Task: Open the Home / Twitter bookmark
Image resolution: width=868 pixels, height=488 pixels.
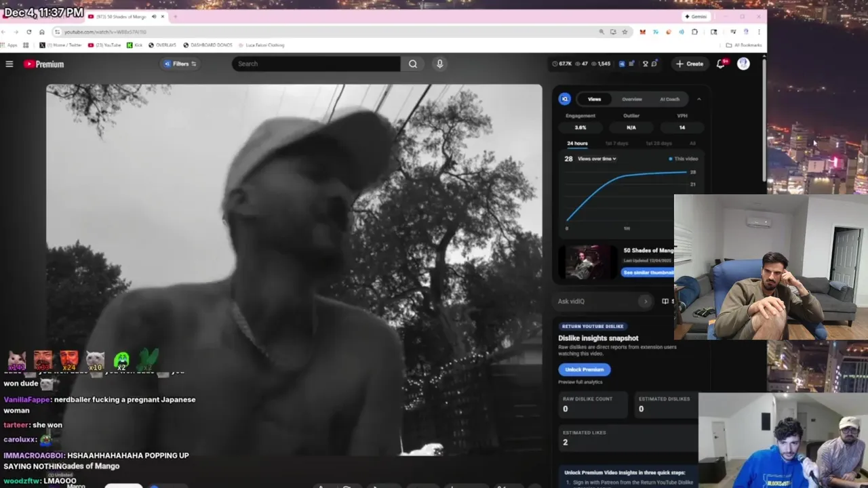Action: 60,45
